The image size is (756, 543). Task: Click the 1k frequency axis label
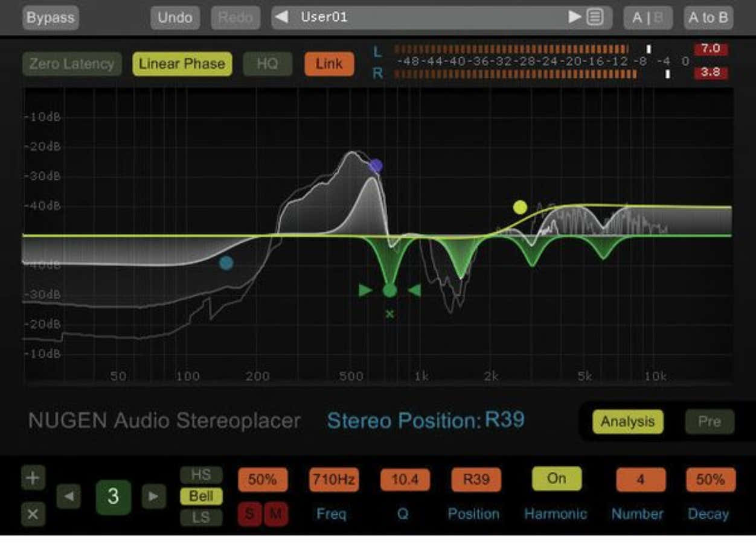pyautogui.click(x=421, y=376)
